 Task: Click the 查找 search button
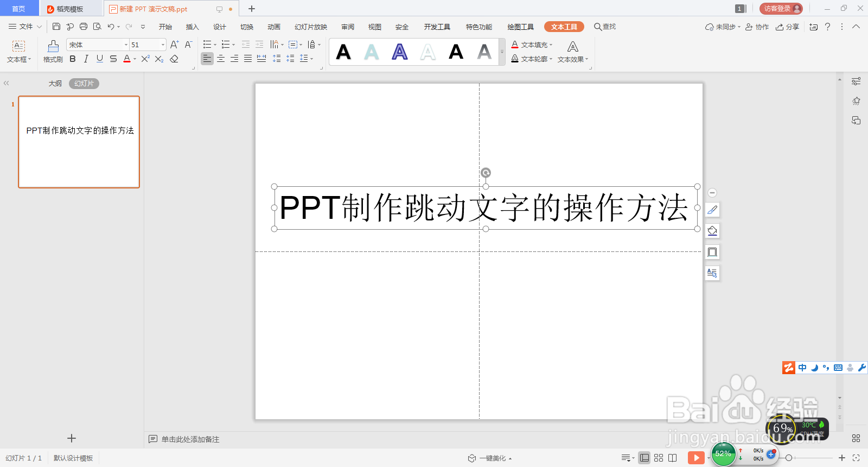[x=605, y=26]
